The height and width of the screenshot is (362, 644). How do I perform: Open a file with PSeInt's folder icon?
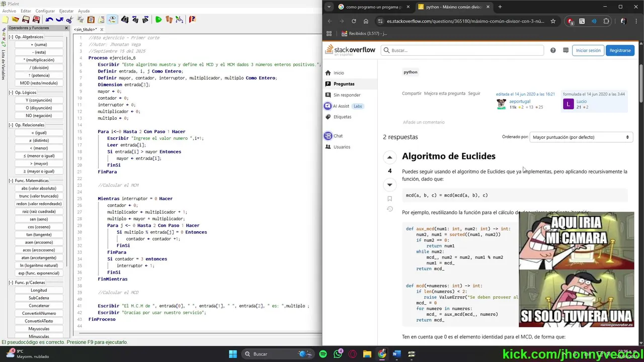coord(16,20)
